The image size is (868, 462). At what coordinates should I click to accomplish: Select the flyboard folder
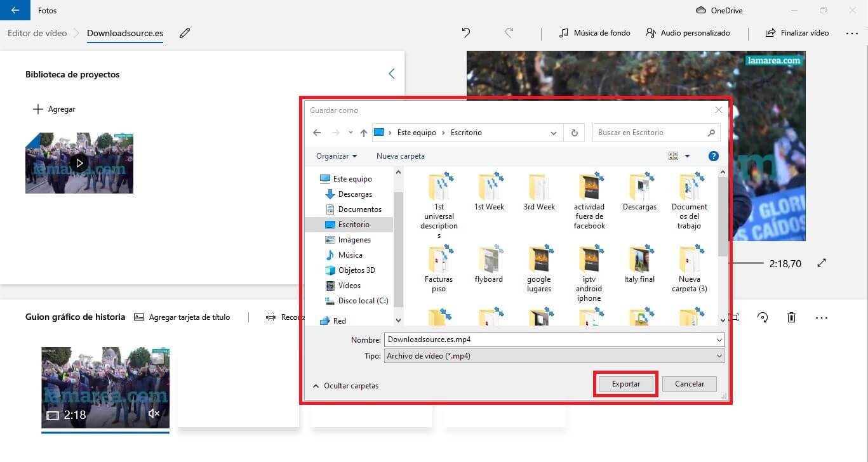489,264
